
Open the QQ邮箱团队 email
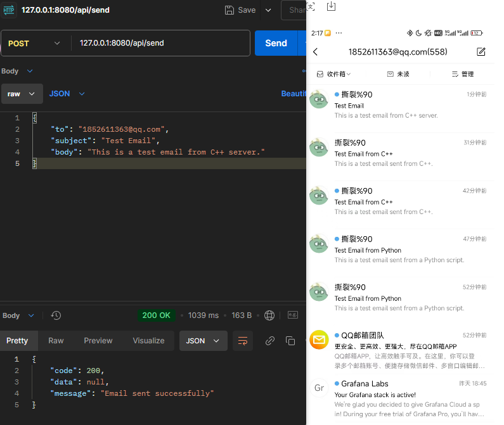(400, 351)
